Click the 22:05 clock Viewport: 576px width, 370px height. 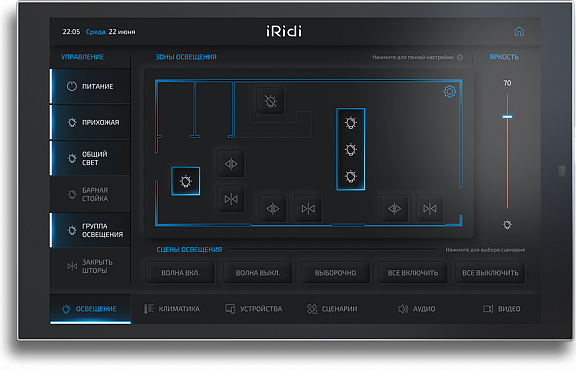pos(71,32)
